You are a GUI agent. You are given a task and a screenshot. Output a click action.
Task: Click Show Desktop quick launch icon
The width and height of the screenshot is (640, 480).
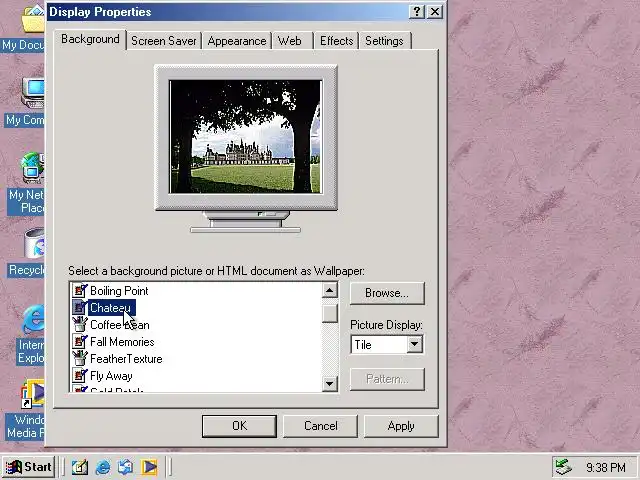(x=80, y=467)
